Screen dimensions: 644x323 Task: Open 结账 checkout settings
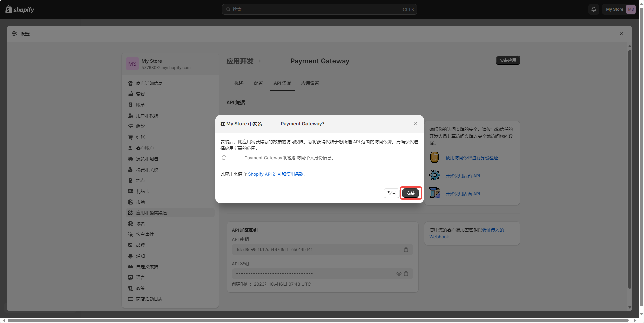[170, 137]
